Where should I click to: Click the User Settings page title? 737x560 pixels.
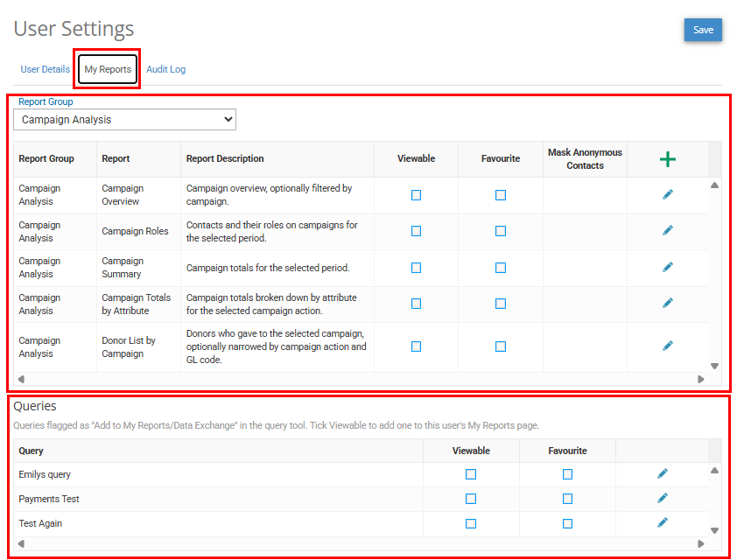(74, 29)
